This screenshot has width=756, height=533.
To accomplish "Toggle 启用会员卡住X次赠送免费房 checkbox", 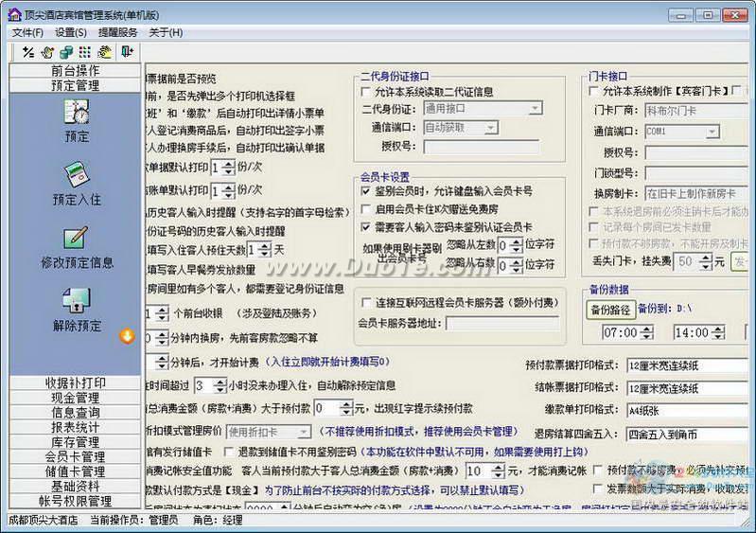I will [x=367, y=209].
